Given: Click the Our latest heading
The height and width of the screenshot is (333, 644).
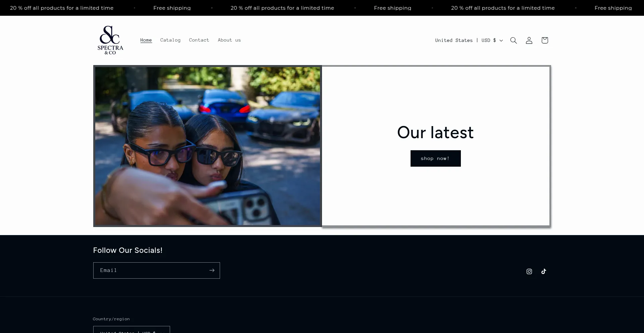Looking at the screenshot, I should (435, 132).
